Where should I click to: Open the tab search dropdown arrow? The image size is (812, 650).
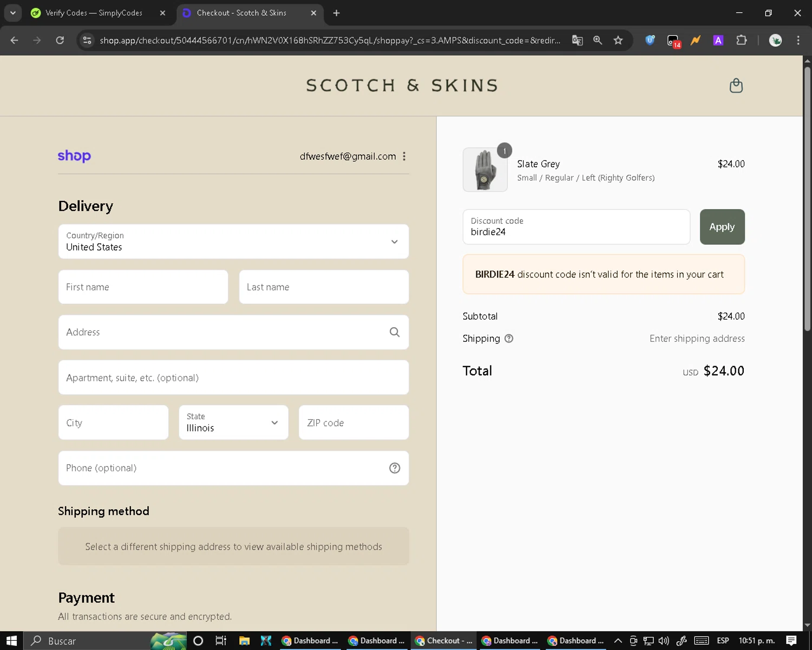coord(12,13)
